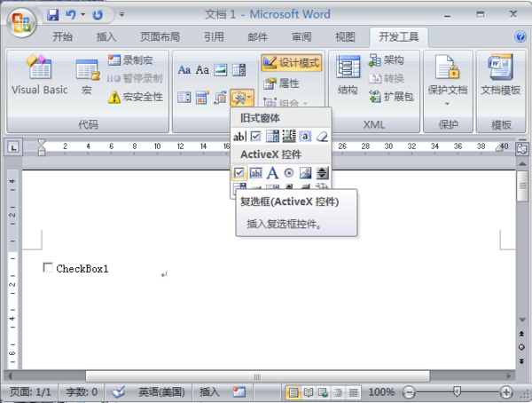
Task: Go to the 引用 tab
Action: click(x=214, y=36)
